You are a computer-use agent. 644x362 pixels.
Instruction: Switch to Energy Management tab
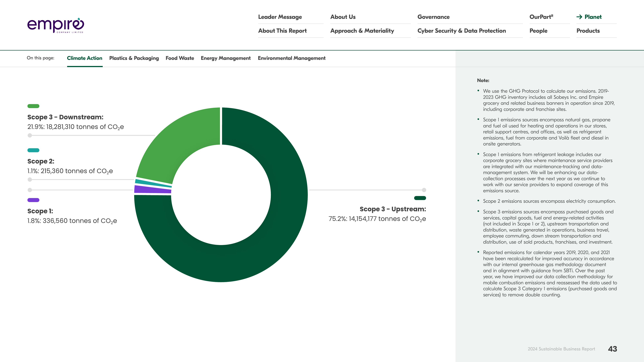coord(226,58)
